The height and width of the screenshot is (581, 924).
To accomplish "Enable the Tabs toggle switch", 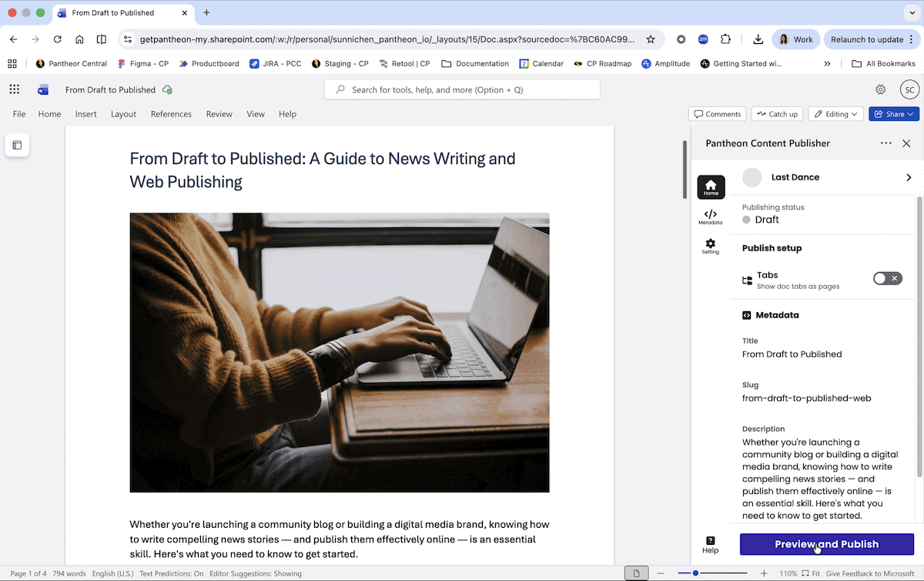I will [x=887, y=278].
